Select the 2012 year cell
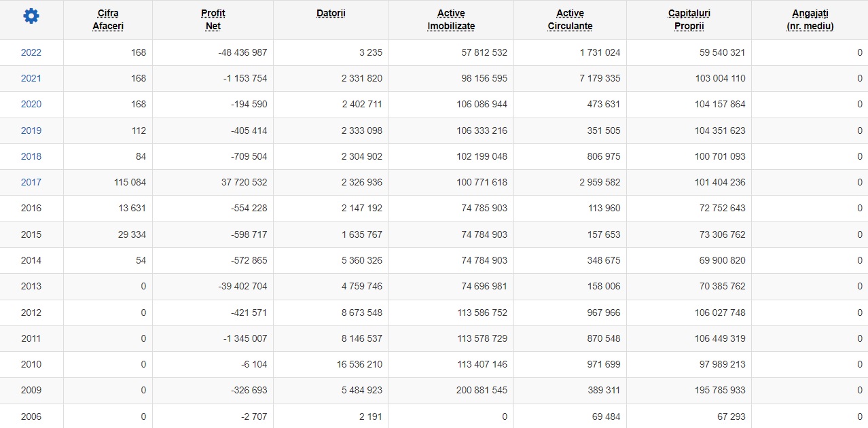The height and width of the screenshot is (428, 868). point(31,313)
